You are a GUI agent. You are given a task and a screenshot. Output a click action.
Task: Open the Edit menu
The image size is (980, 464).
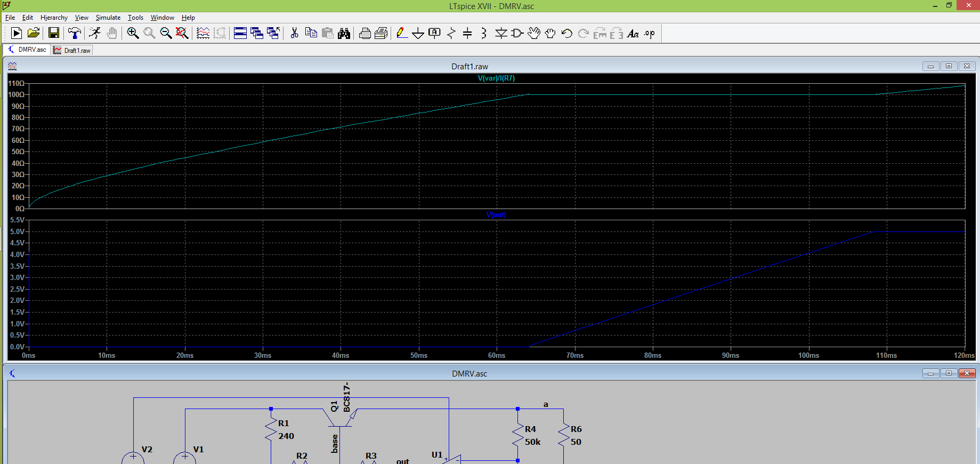(x=28, y=18)
